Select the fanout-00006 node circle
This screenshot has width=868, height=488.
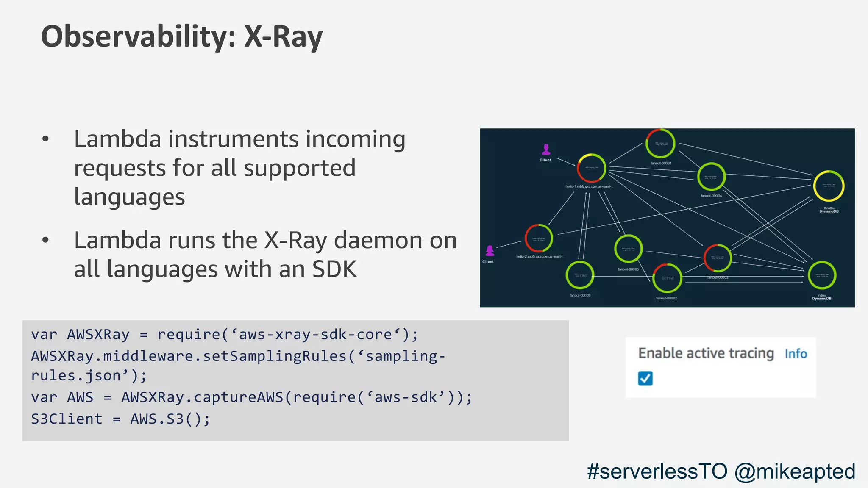(580, 275)
